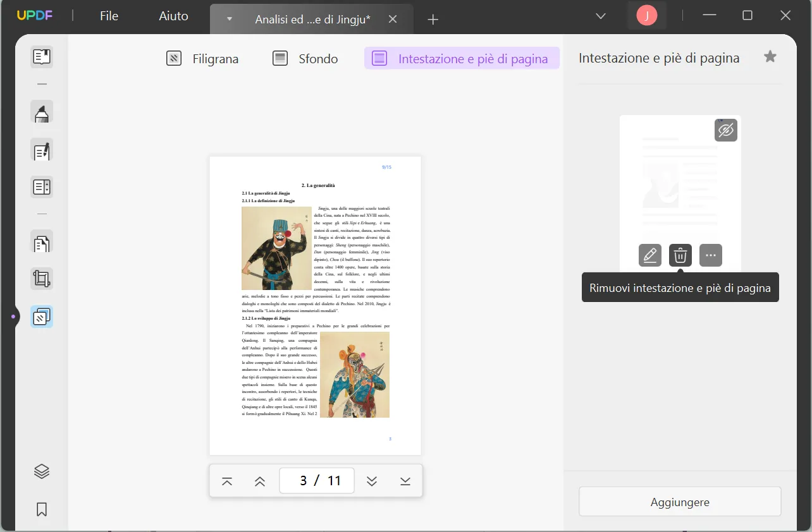This screenshot has width=812, height=532.
Task: Expand the left sidebar purple dot handle
Action: 13,316
